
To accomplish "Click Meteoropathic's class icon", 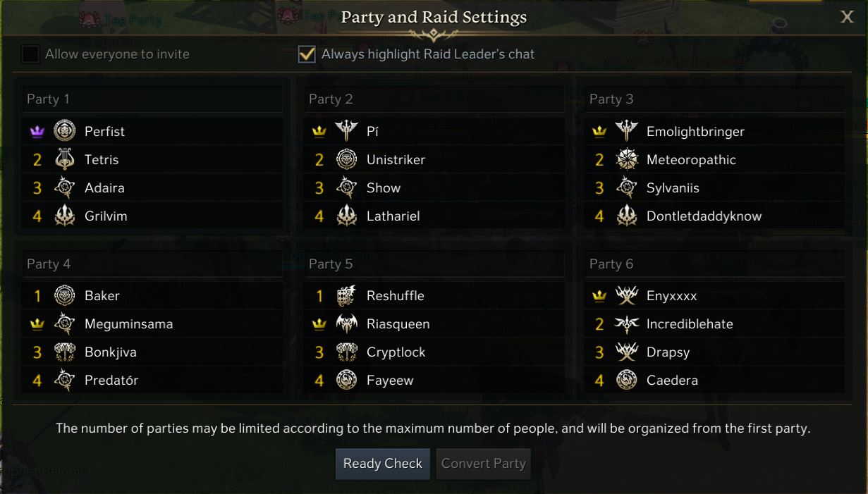I will coord(627,160).
